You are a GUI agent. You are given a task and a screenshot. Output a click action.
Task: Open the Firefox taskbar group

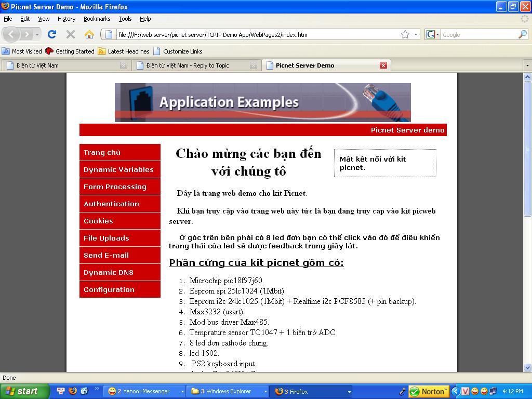tap(311, 391)
